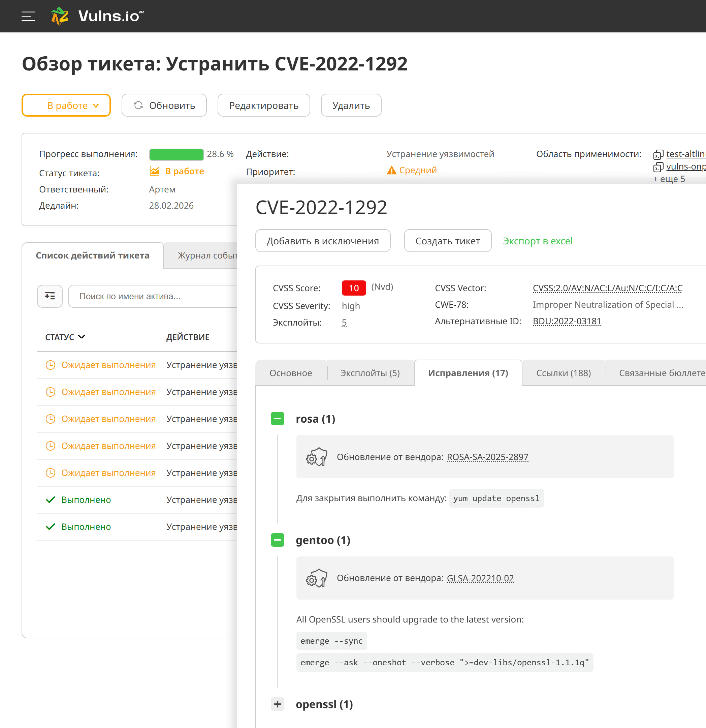Click the vendor update icon for GLSA-202210-02

click(x=316, y=578)
